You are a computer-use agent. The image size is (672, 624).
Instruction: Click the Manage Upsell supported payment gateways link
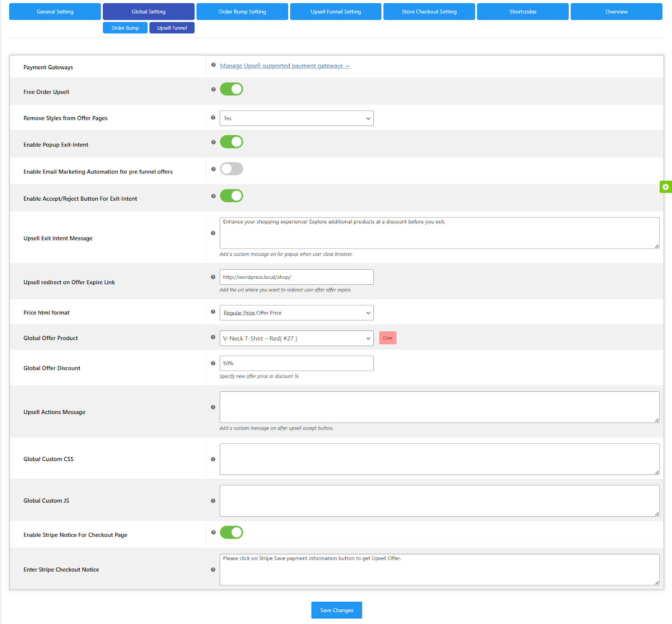tap(285, 66)
